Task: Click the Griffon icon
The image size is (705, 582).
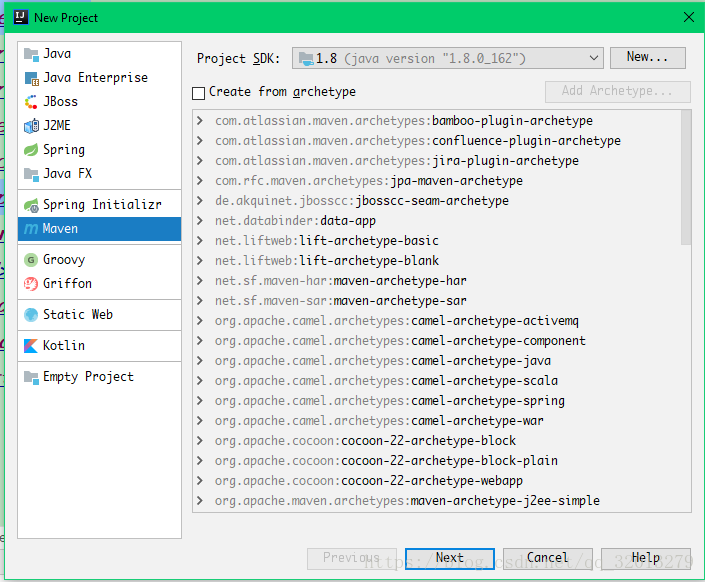Action: 31,284
